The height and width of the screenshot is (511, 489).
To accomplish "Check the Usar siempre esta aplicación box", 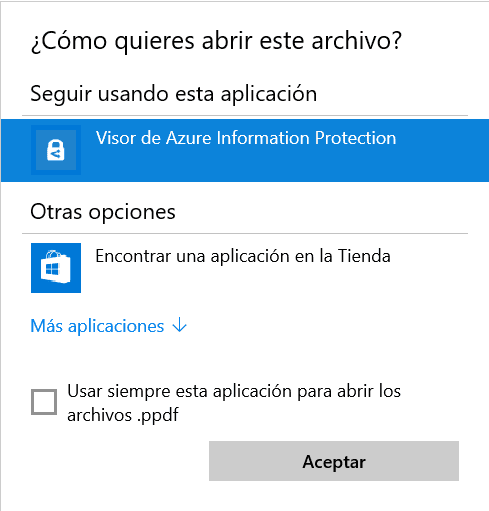I will point(44,402).
